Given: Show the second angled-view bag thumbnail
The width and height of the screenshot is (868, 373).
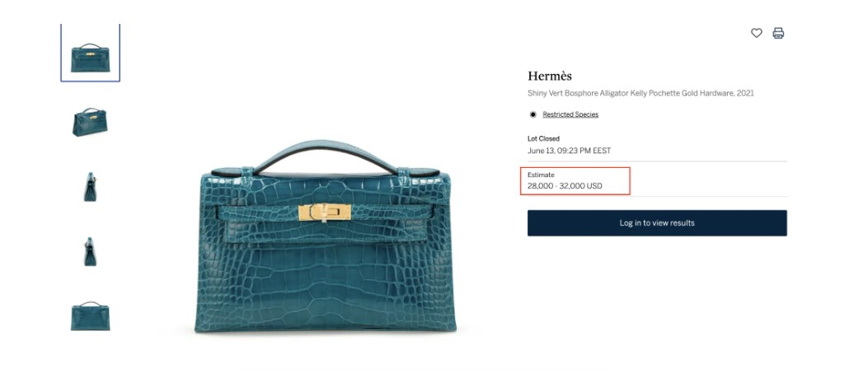Looking at the screenshot, I should click(90, 122).
